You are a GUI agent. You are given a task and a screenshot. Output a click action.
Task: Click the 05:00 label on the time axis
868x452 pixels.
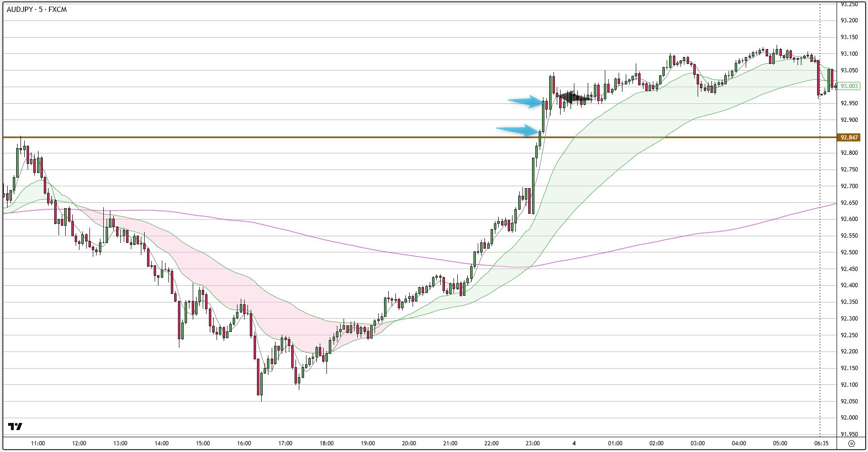click(780, 443)
